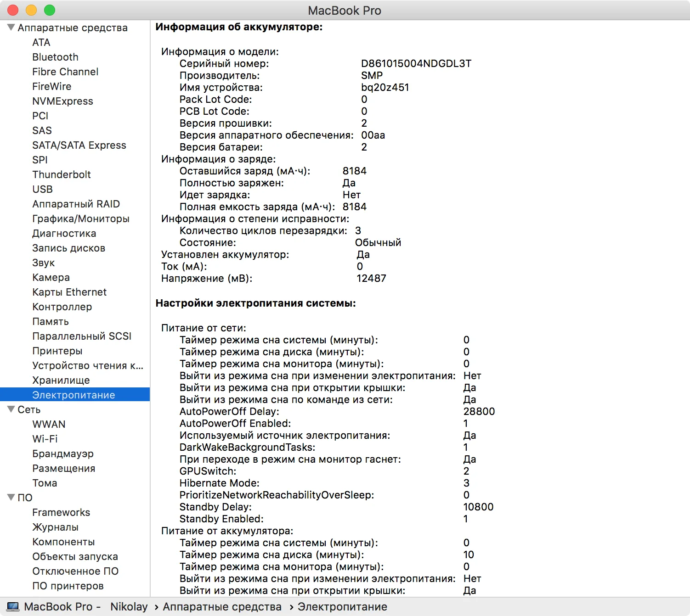The width and height of the screenshot is (690, 616).
Task: Select Графика/Мониторы in sidebar
Action: coord(81,218)
